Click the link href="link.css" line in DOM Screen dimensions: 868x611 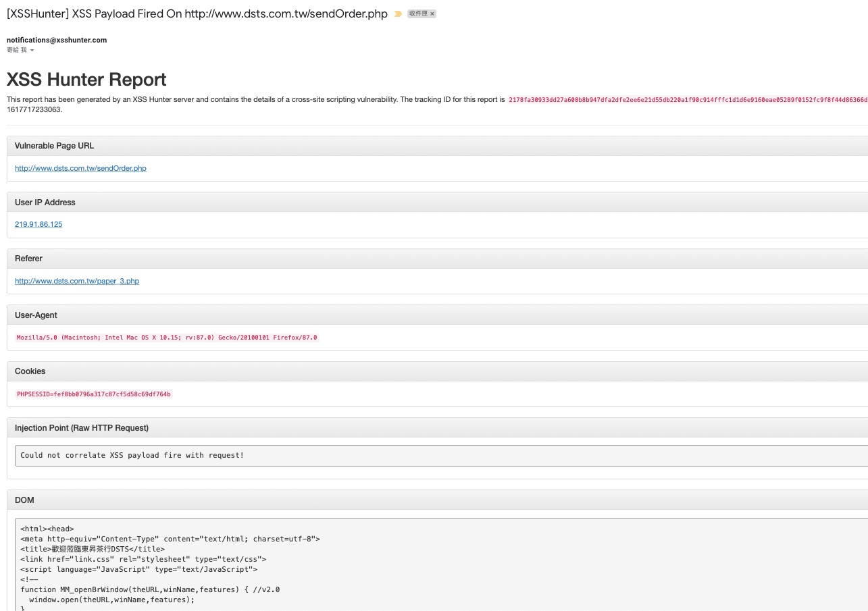143,560
